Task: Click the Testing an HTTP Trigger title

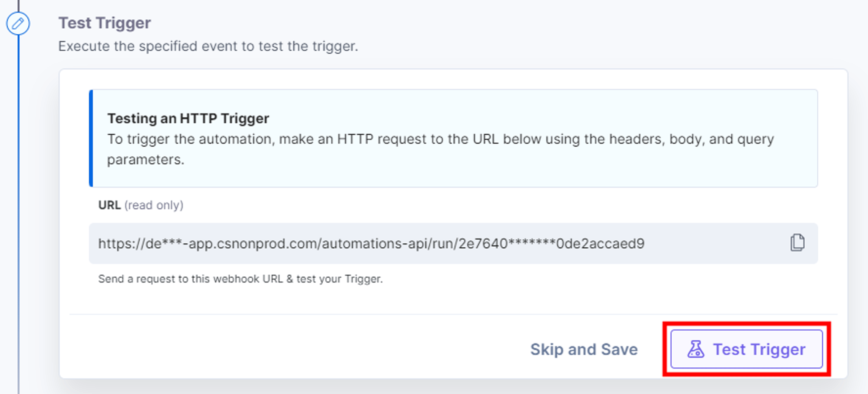Action: (x=188, y=119)
